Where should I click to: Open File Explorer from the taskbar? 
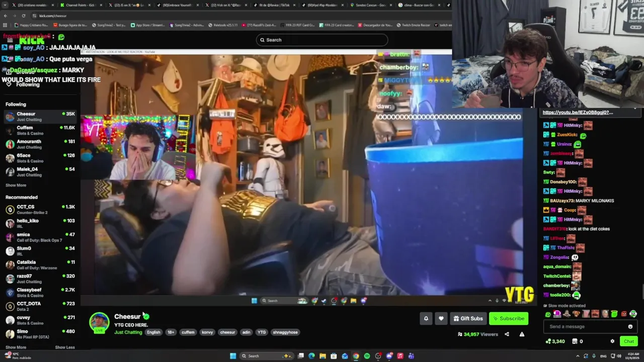[323, 356]
